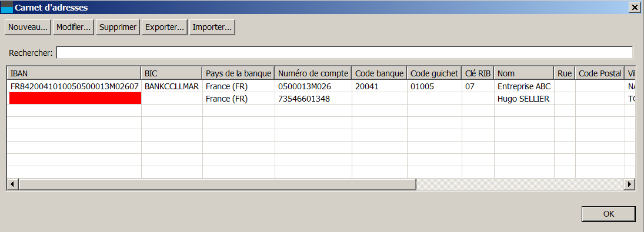Focus the Rechercher search field
The image size is (644, 232).
coord(345,52)
